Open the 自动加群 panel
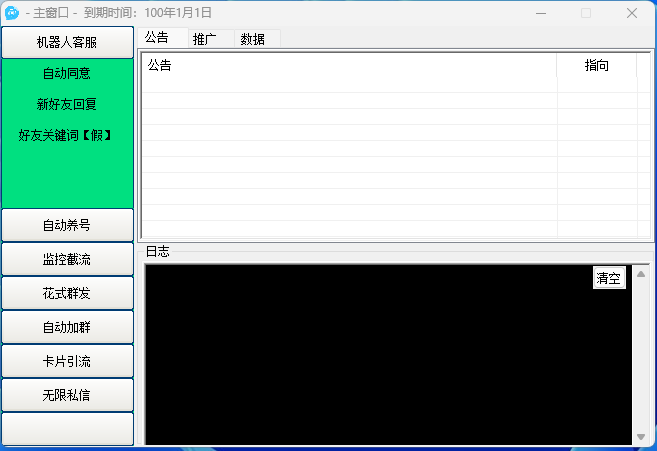 point(67,327)
